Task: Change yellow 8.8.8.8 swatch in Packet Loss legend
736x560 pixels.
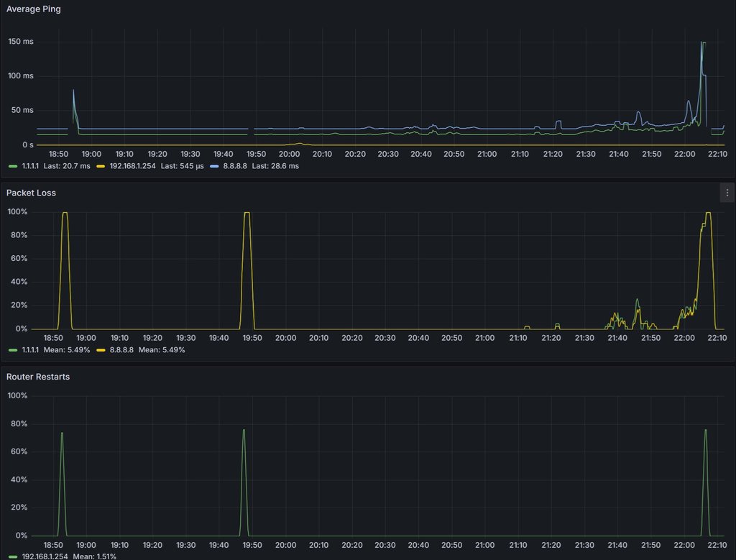Action: (101, 350)
